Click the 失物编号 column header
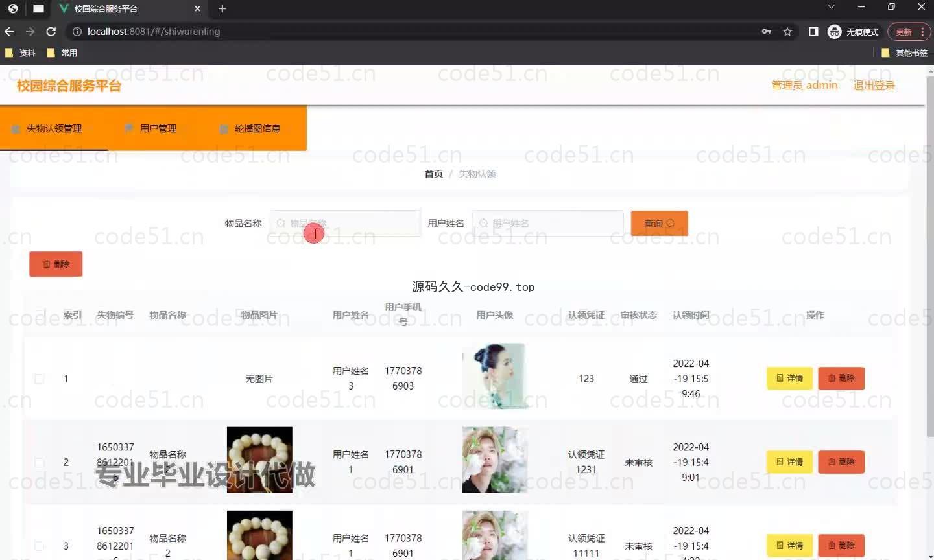The image size is (934, 560). pyautogui.click(x=115, y=315)
